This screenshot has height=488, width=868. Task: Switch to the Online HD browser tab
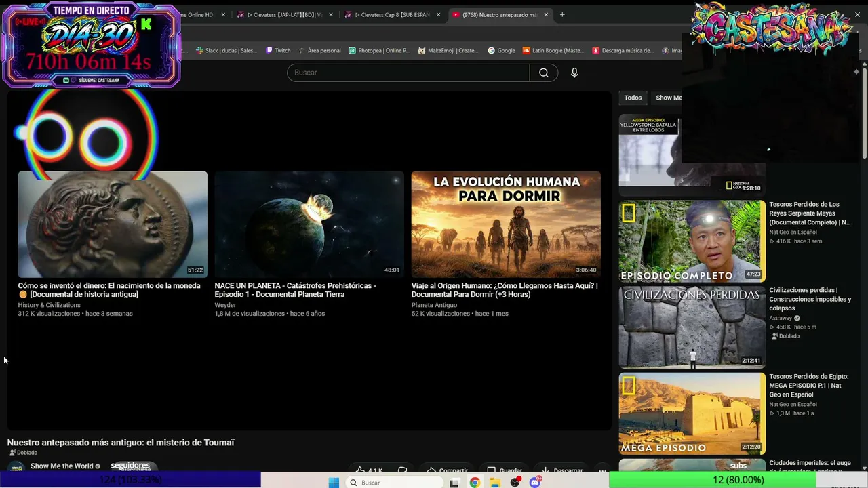201,14
